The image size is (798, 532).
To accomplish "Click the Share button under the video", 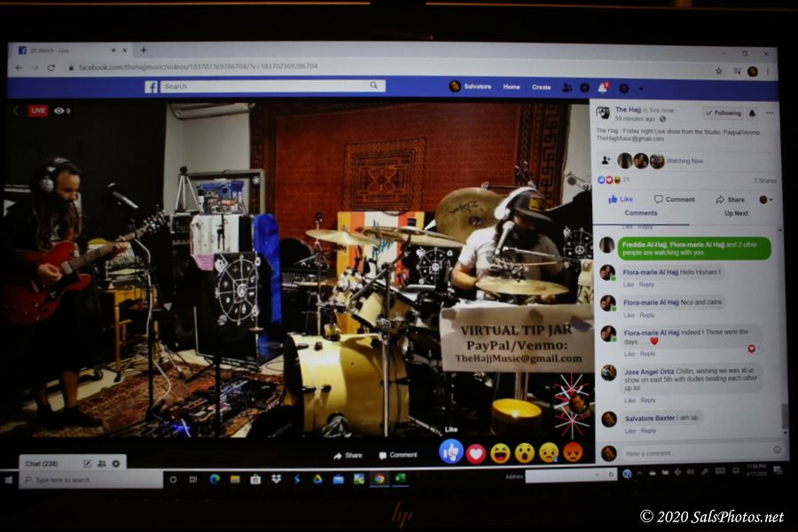I will click(x=348, y=455).
